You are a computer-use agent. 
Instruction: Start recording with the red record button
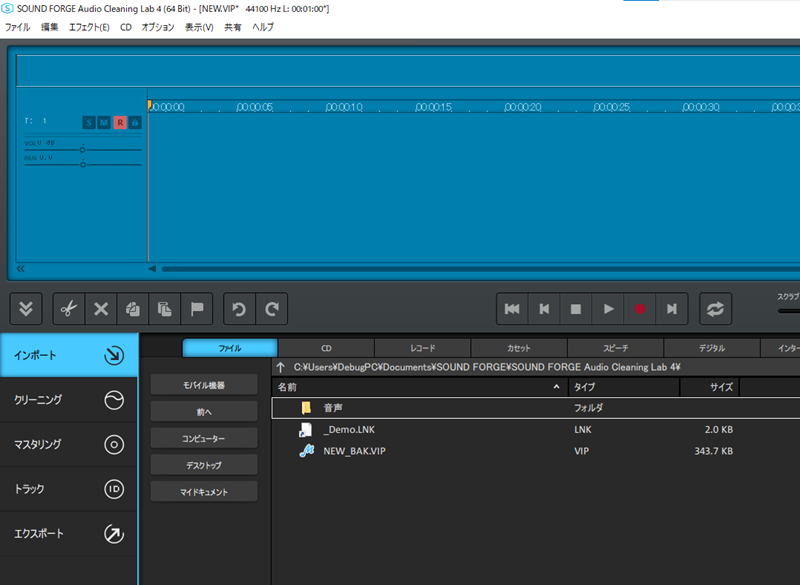(x=640, y=309)
